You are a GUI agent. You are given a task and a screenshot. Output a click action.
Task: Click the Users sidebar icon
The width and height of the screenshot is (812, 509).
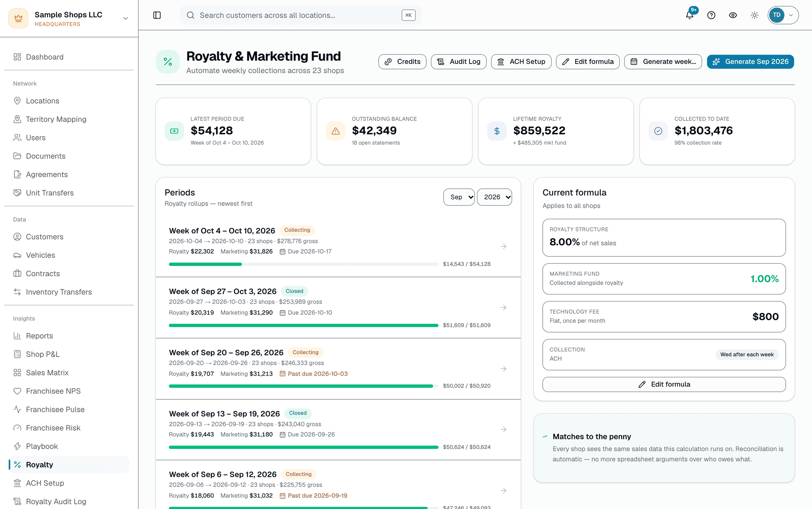coord(17,138)
